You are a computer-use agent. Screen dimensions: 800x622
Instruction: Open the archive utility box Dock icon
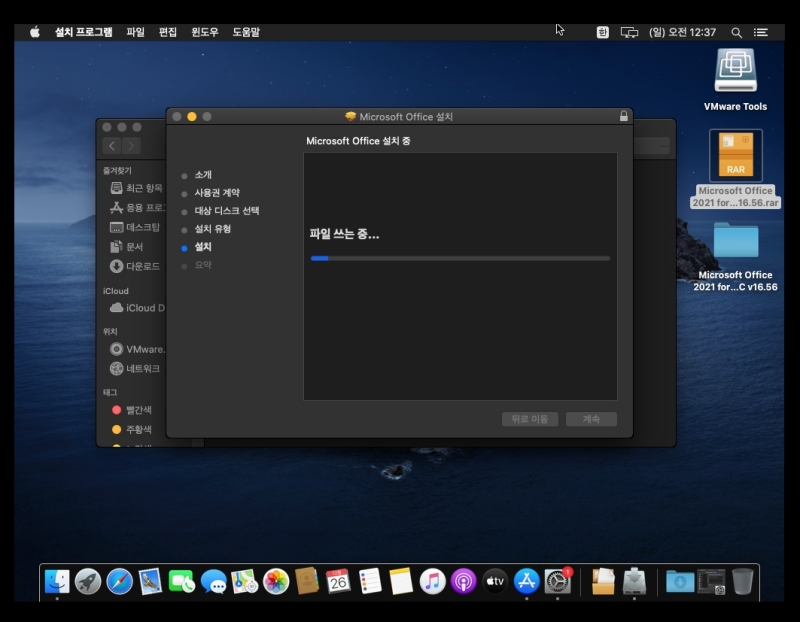(x=603, y=581)
